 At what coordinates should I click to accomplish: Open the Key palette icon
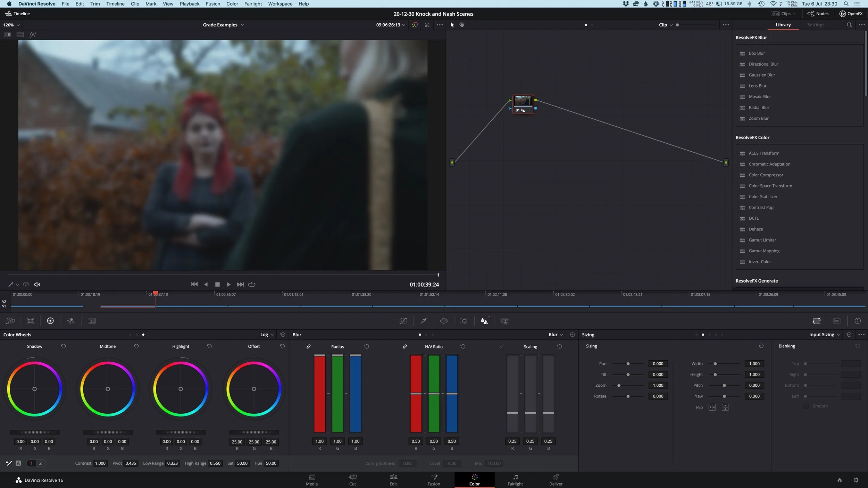point(505,321)
